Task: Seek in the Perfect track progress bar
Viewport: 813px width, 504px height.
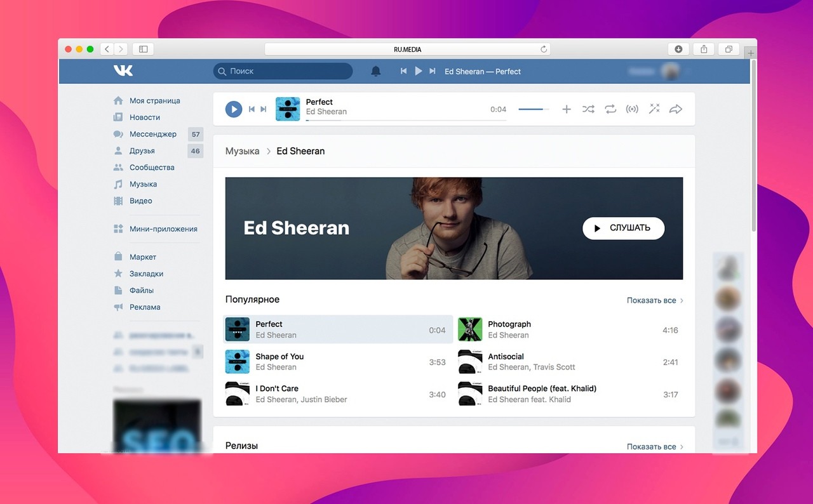Action: pos(406,120)
